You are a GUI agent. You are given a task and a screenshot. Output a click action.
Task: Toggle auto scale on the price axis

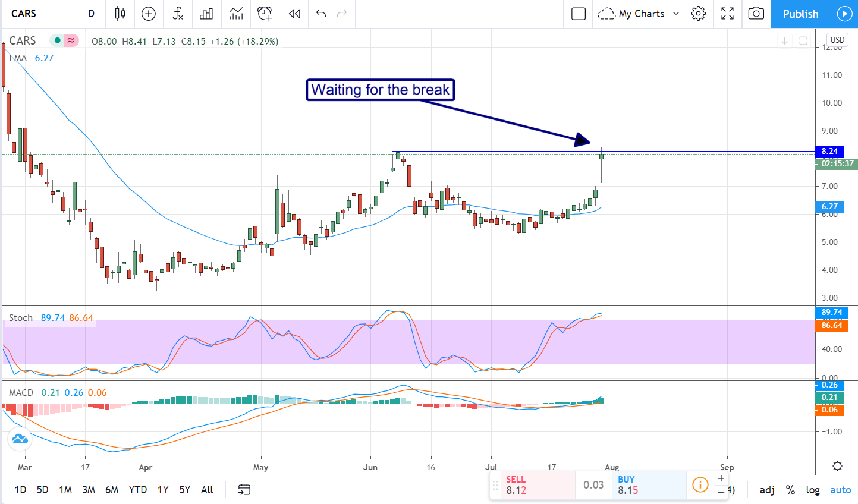[x=840, y=490]
